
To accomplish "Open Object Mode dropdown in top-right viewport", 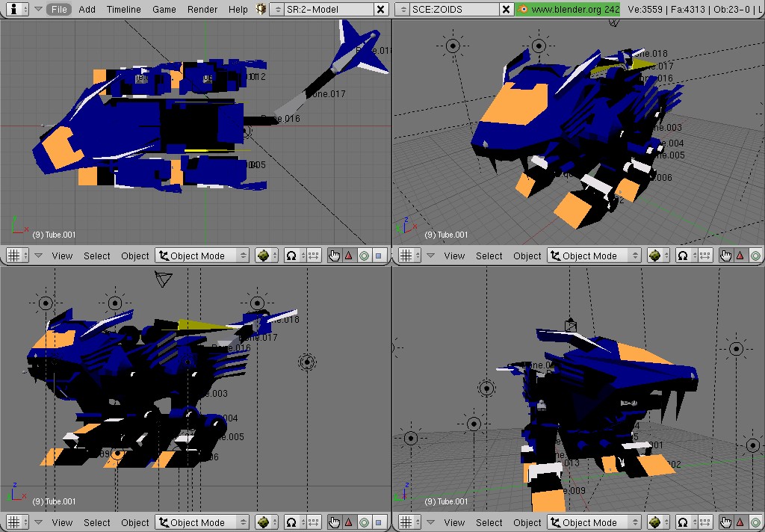I will [x=594, y=256].
